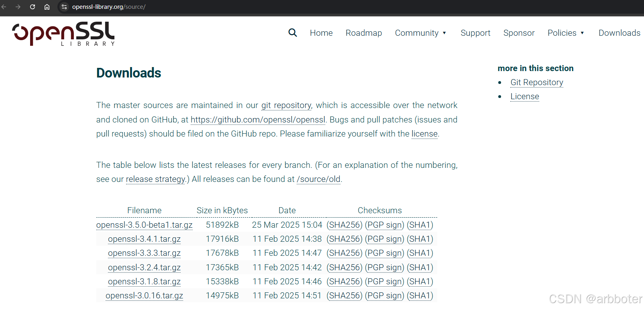Open SHA1 checksum for openssl-3.5.0-beta1
The width and height of the screenshot is (644, 310).
420,225
